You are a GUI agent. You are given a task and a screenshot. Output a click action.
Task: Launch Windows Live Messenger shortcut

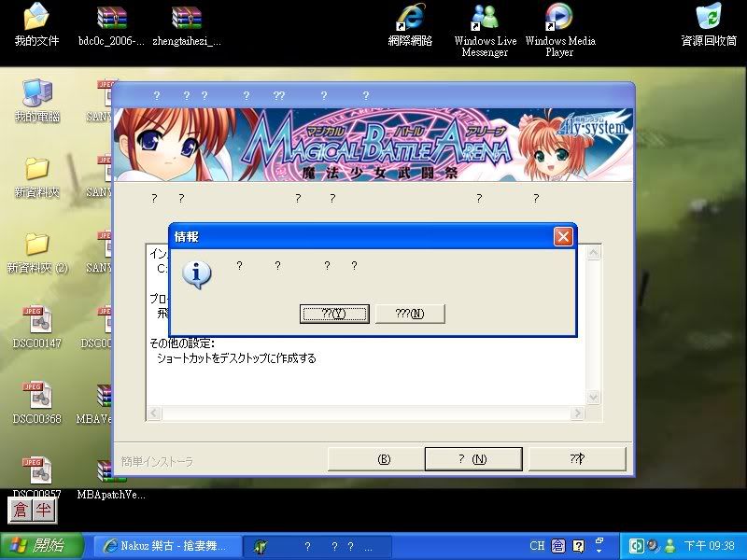click(485, 31)
